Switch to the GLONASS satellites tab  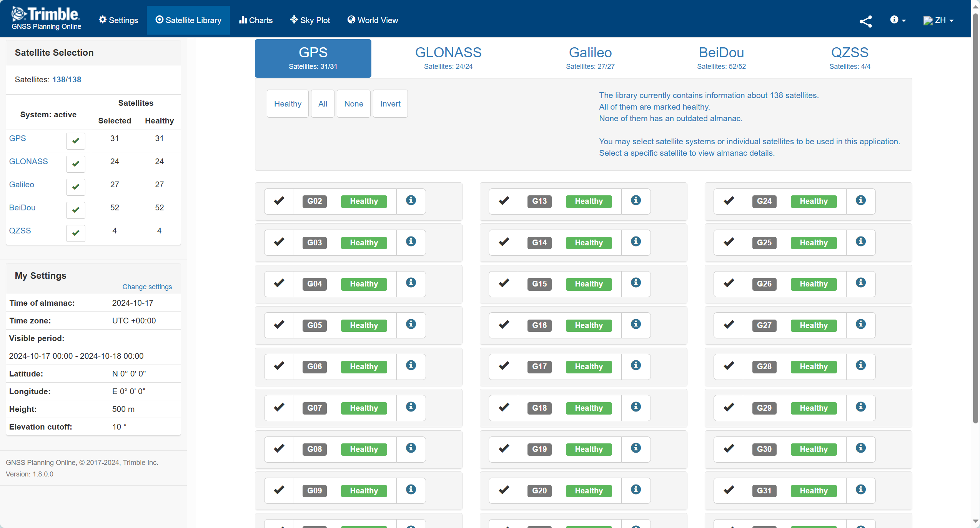[x=448, y=58]
